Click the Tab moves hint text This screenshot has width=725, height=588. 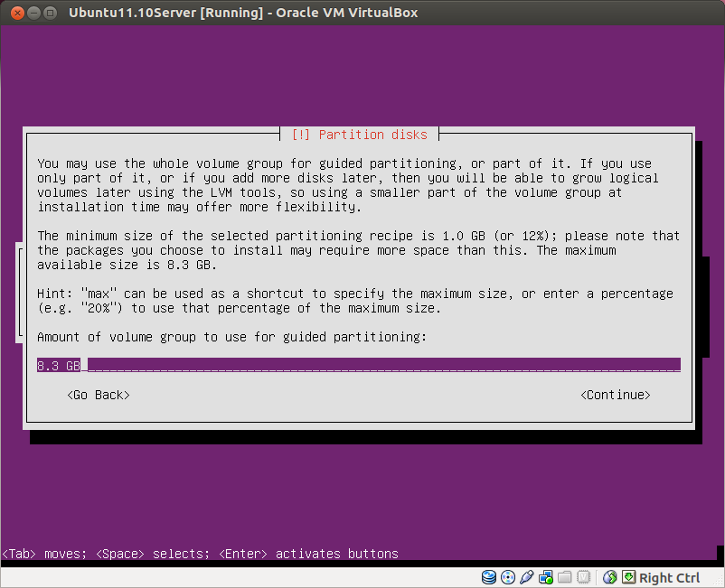click(41, 554)
